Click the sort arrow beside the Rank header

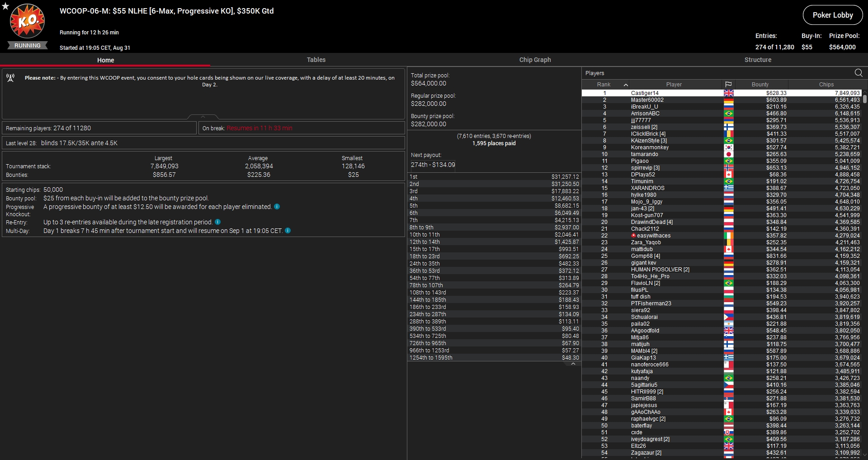(x=626, y=85)
